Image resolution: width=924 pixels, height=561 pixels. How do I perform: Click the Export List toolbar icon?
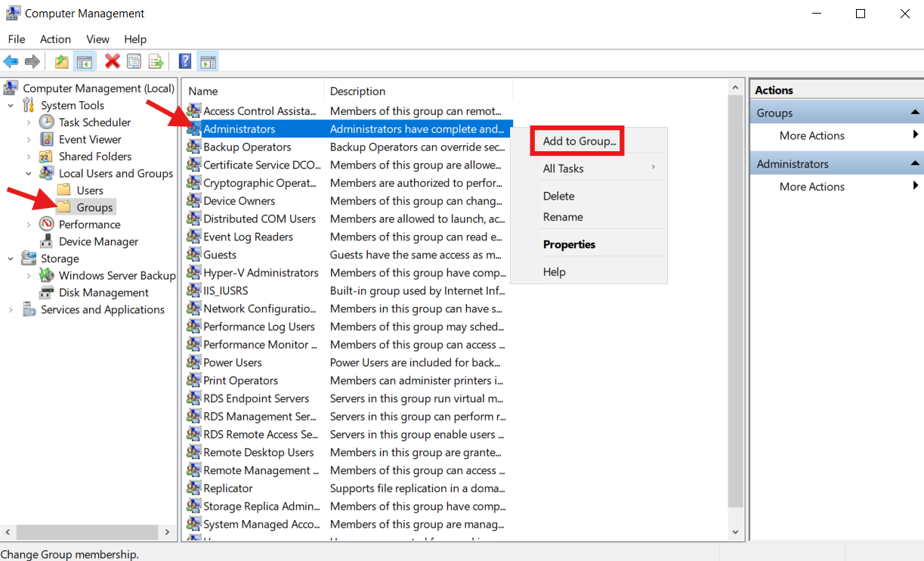(156, 61)
